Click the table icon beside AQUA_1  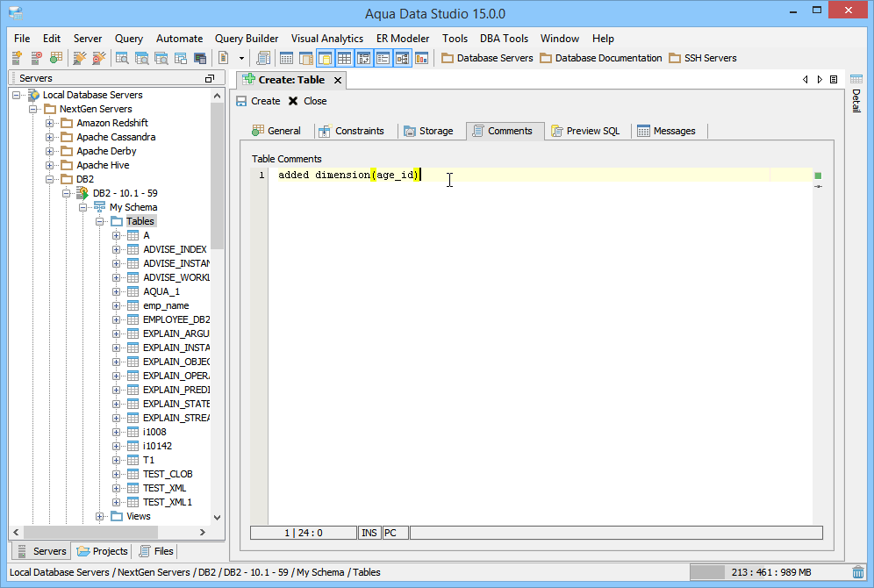pyautogui.click(x=133, y=291)
